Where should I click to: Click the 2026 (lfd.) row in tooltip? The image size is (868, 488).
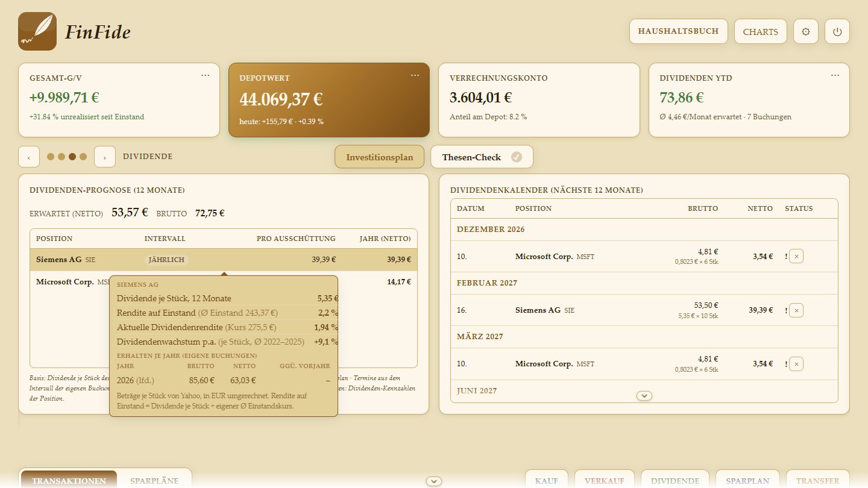coord(223,380)
